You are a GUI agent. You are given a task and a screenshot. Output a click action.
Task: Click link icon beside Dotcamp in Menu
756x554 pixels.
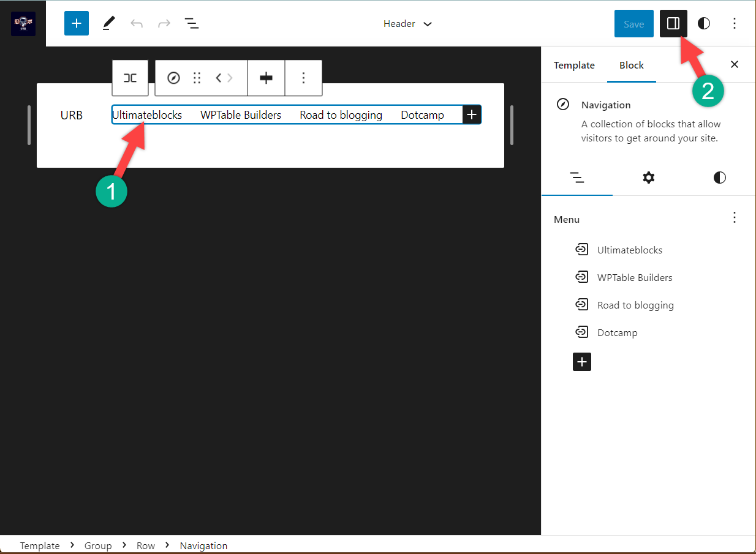click(581, 332)
